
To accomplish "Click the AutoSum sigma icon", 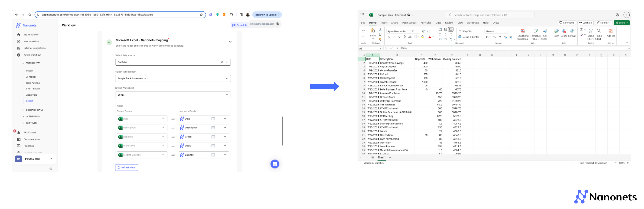I will coord(581,30).
